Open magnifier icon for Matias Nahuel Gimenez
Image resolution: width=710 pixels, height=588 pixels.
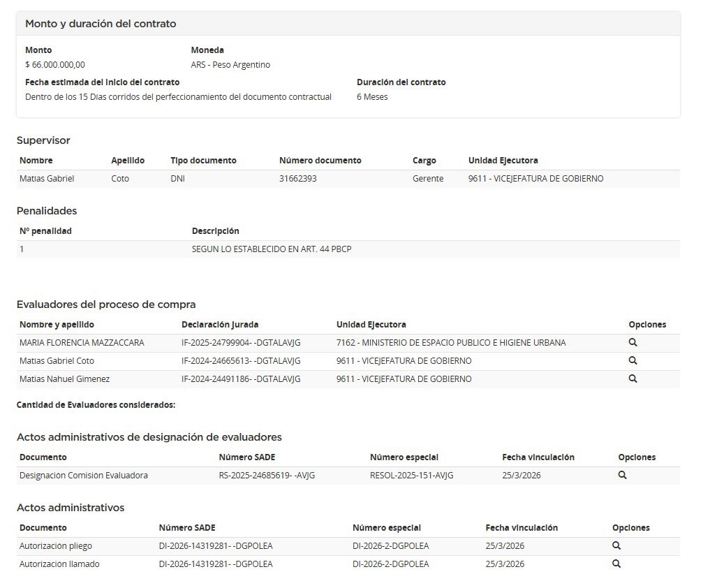click(633, 378)
